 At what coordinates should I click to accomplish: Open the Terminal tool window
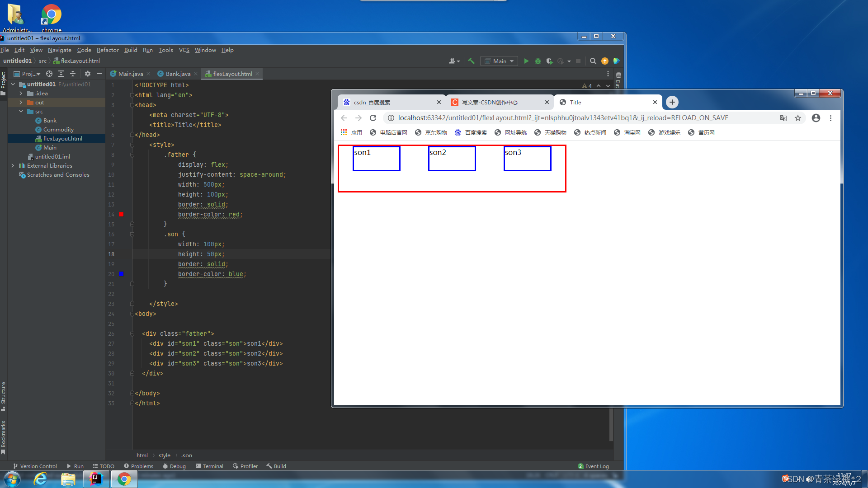(x=209, y=466)
